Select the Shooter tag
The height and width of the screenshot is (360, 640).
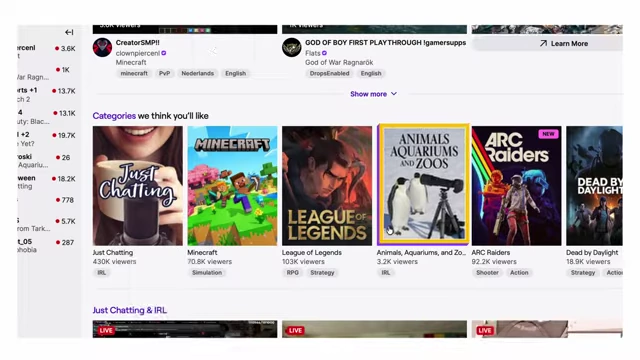[x=487, y=273]
